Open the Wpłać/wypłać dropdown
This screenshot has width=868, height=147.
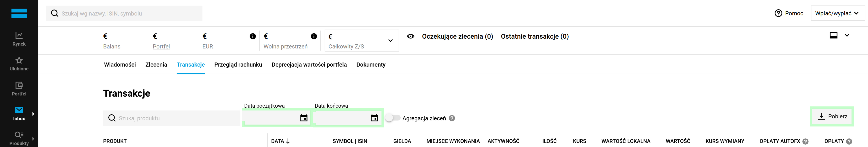point(838,13)
